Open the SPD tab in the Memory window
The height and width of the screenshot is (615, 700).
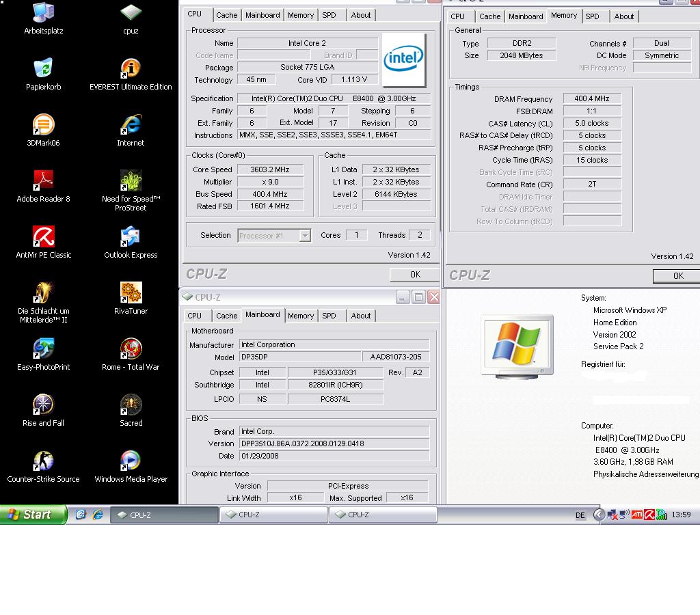(x=592, y=16)
